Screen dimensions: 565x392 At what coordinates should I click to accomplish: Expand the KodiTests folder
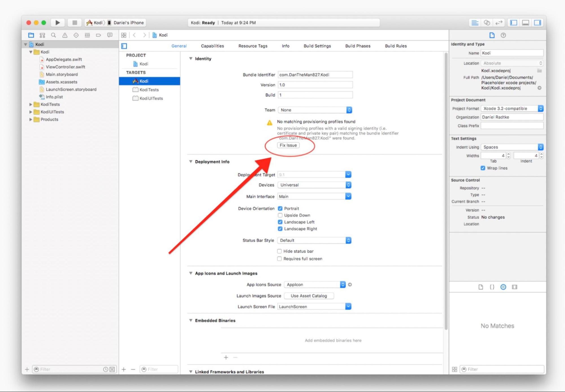click(x=31, y=104)
